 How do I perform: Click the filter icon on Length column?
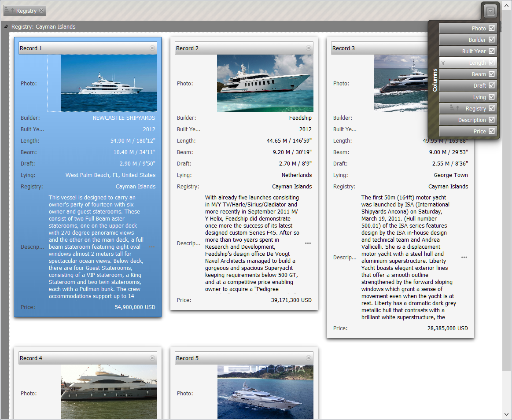[x=443, y=63]
